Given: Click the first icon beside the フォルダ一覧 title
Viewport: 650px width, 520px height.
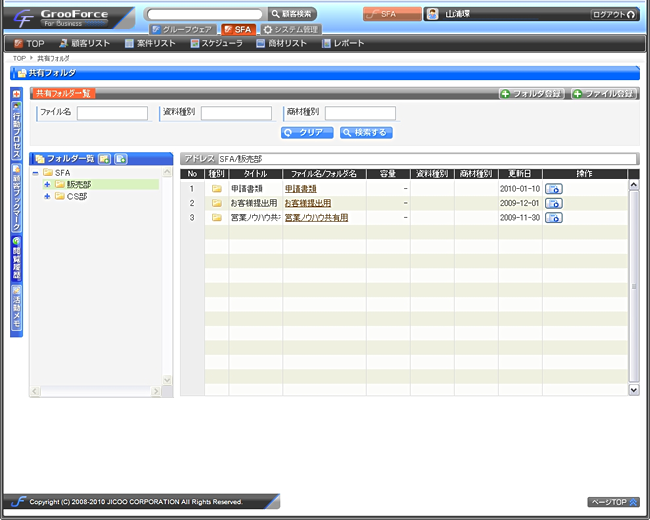Looking at the screenshot, I should 104,159.
